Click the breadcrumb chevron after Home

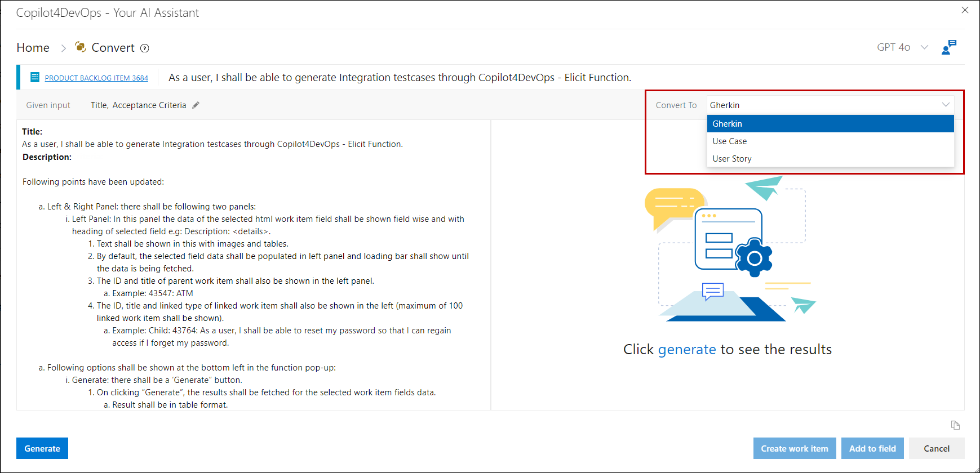point(63,48)
